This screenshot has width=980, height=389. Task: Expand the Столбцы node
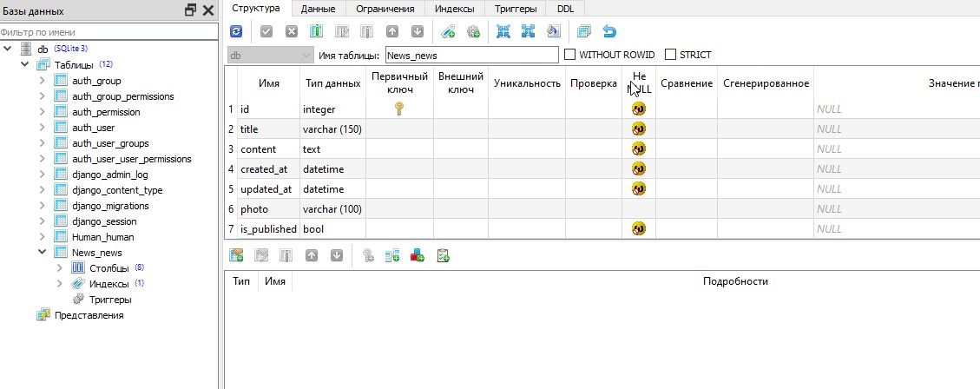[60, 267]
